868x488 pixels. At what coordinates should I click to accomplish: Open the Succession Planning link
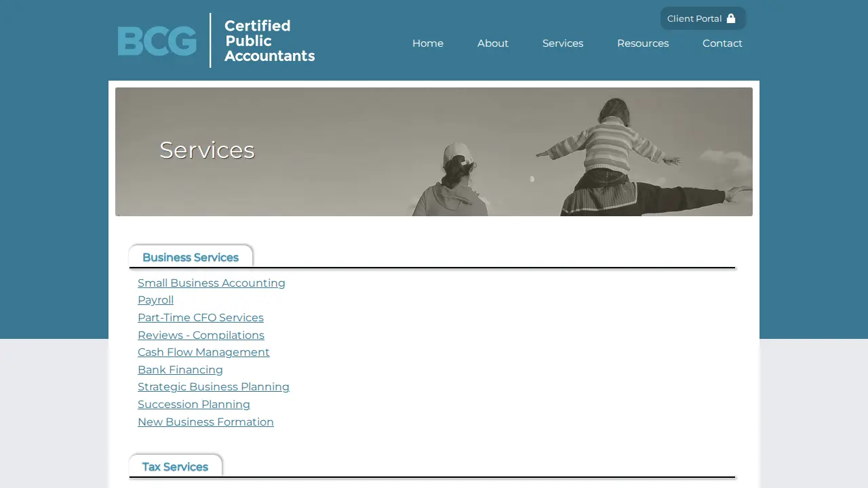tap(194, 405)
